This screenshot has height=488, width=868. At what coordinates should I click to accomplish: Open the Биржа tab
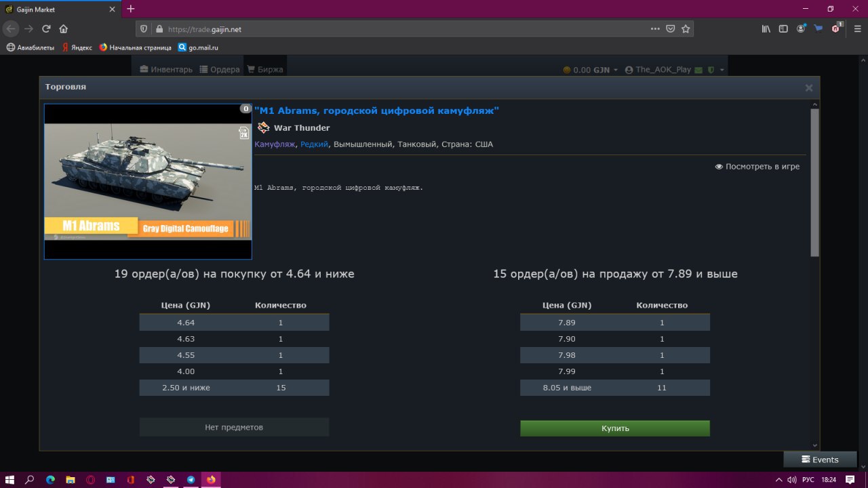tap(265, 70)
